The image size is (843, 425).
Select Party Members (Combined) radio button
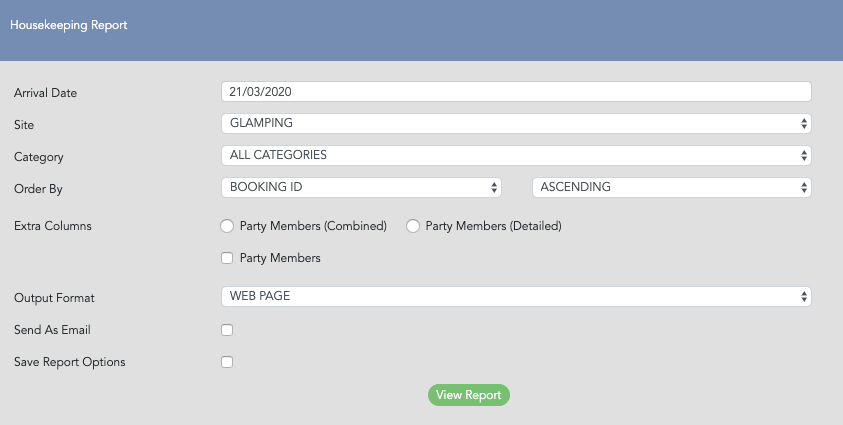227,226
